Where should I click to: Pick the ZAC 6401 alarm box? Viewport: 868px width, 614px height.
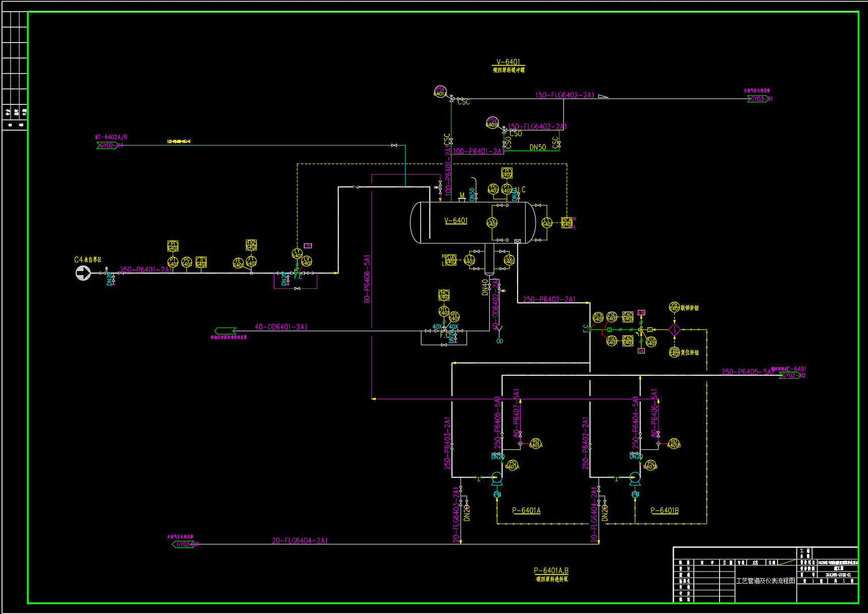tap(628, 317)
